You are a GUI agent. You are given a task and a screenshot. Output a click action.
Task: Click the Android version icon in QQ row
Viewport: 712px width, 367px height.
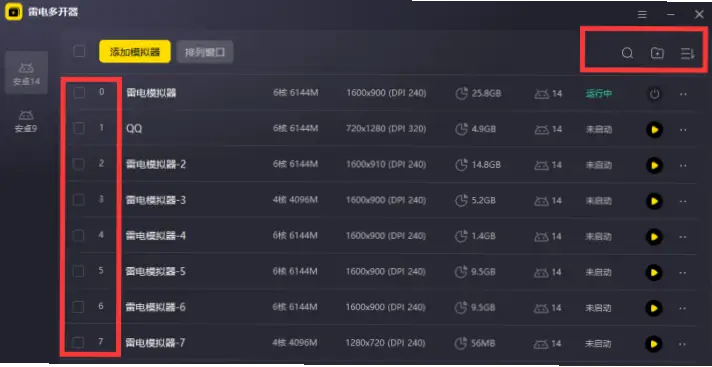[x=541, y=130]
